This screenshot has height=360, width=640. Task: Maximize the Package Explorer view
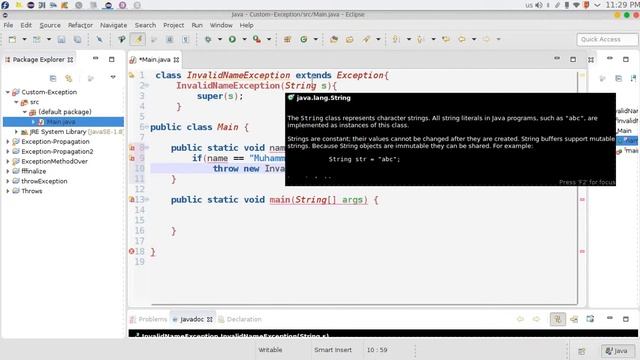[112, 59]
